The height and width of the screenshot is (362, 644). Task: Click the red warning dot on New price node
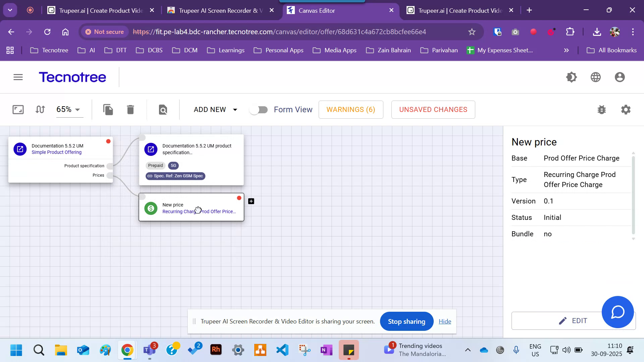pyautogui.click(x=239, y=198)
